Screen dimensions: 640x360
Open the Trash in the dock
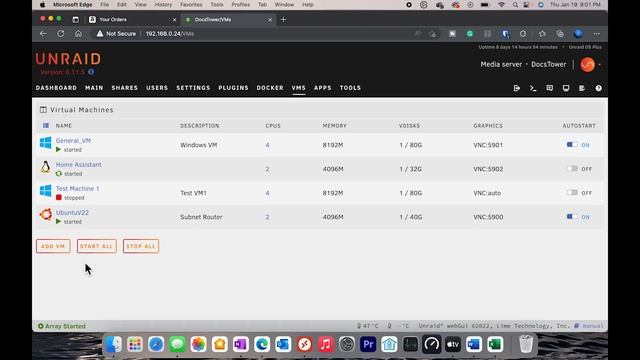point(526,344)
